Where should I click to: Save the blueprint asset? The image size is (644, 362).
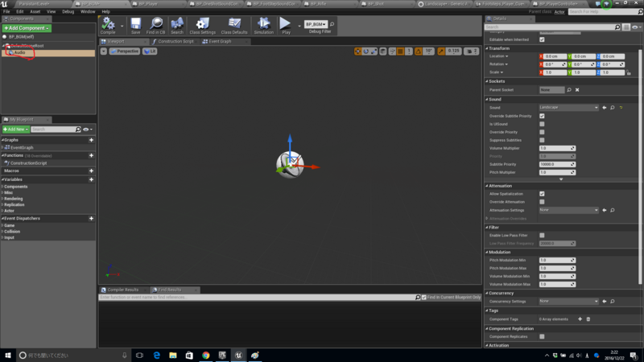pos(135,26)
